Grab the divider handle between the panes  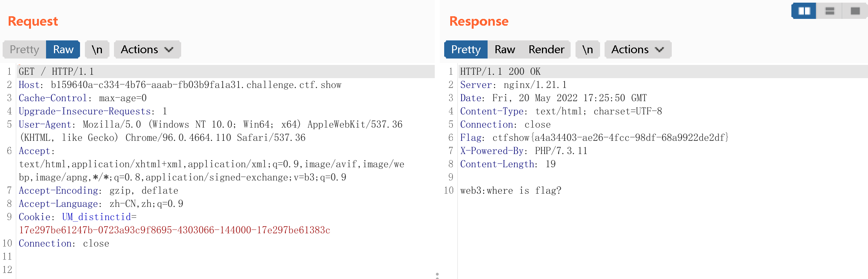coord(437,276)
